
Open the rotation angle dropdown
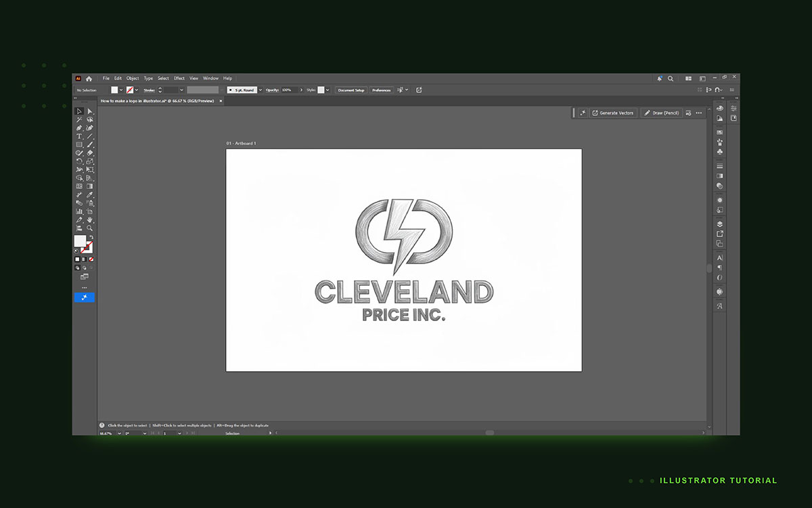(145, 433)
